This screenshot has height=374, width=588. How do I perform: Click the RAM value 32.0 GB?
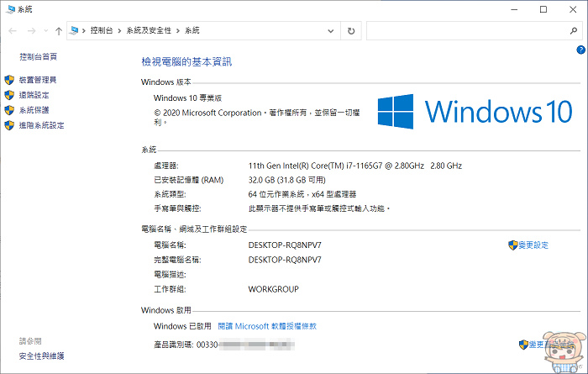[x=287, y=180]
